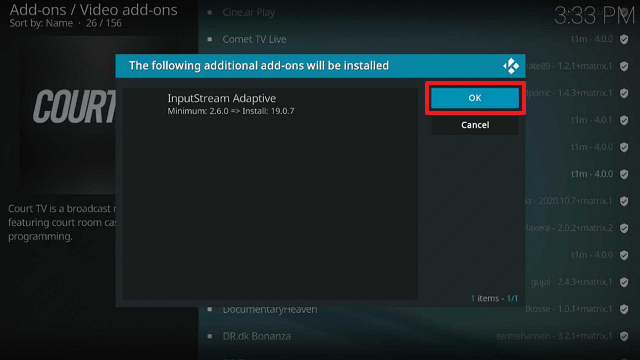Click verified shield beside 2.0.2+matrix.2 version
Viewport: 640px width, 360px height.
(624, 228)
